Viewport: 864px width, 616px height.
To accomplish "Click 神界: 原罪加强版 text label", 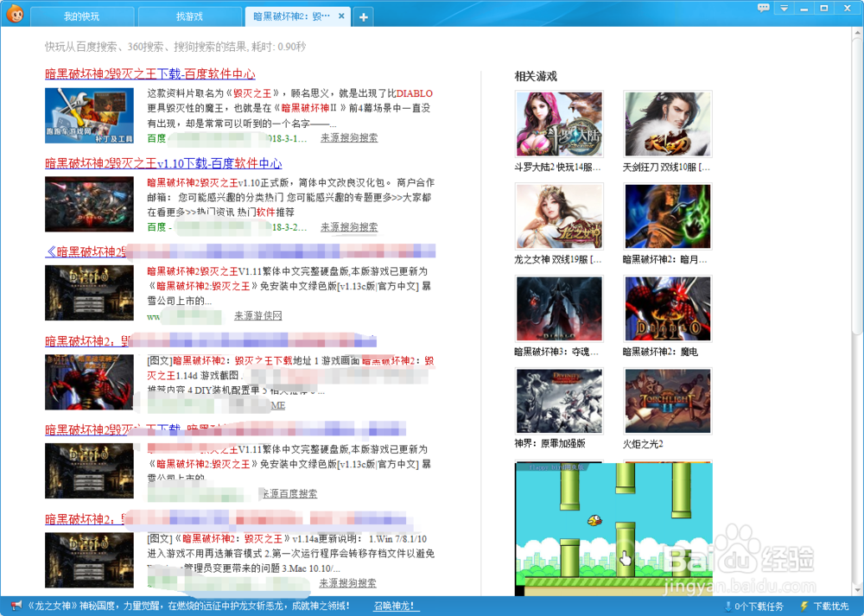I will pyautogui.click(x=550, y=443).
